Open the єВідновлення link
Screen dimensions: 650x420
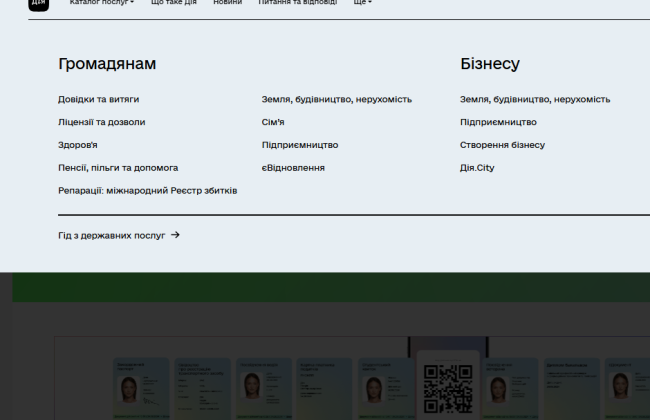coord(293,168)
